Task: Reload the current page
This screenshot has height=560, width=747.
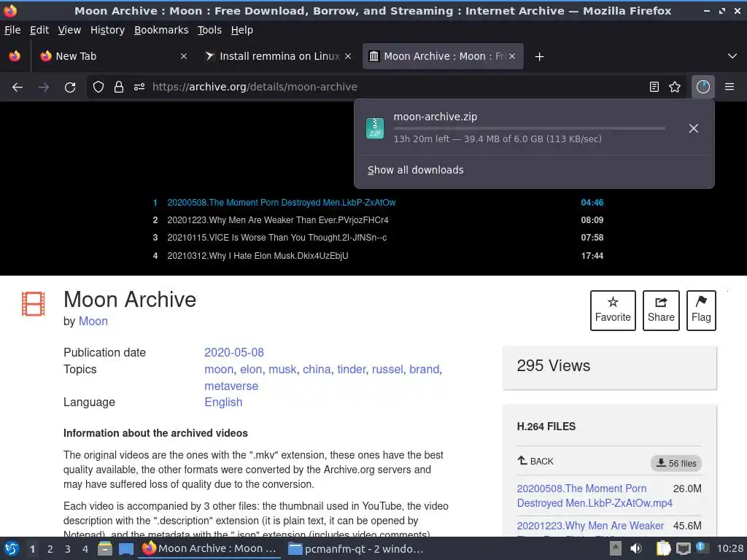Action: pos(70,87)
